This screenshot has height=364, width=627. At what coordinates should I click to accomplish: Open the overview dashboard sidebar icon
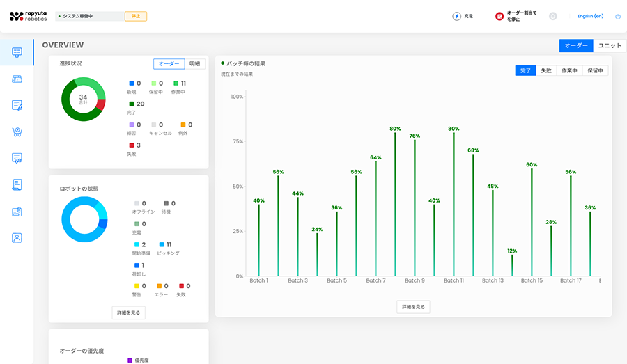coord(17,52)
